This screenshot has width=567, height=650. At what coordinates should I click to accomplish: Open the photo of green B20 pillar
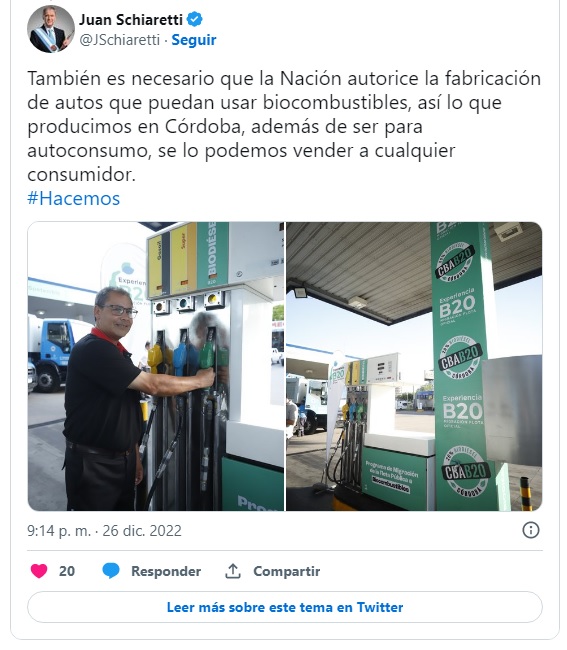[x=414, y=366]
